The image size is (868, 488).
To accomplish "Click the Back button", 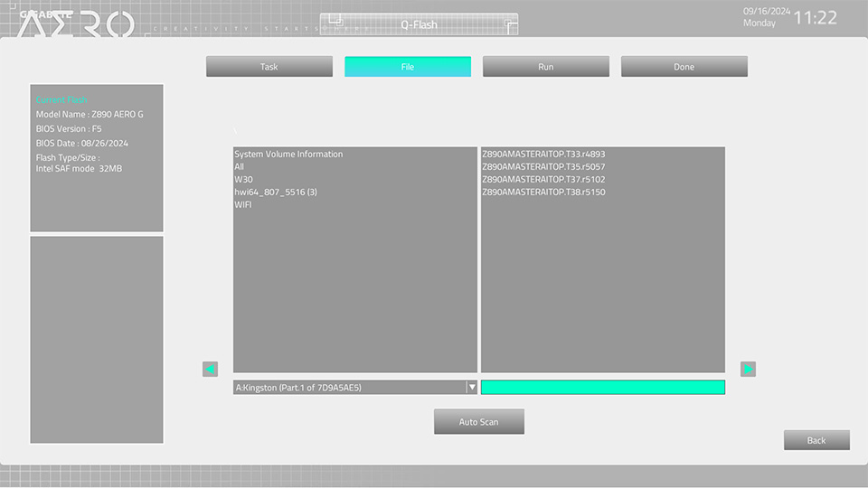I will tap(816, 440).
